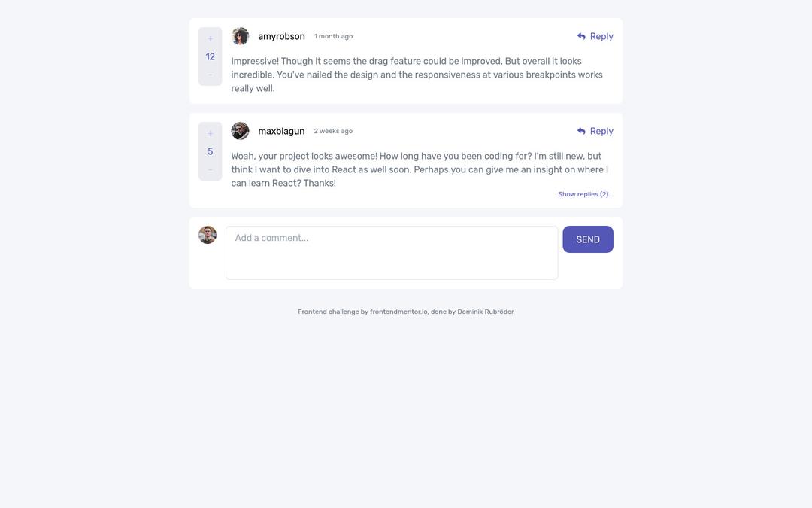Select the username maxblagun

pyautogui.click(x=281, y=129)
